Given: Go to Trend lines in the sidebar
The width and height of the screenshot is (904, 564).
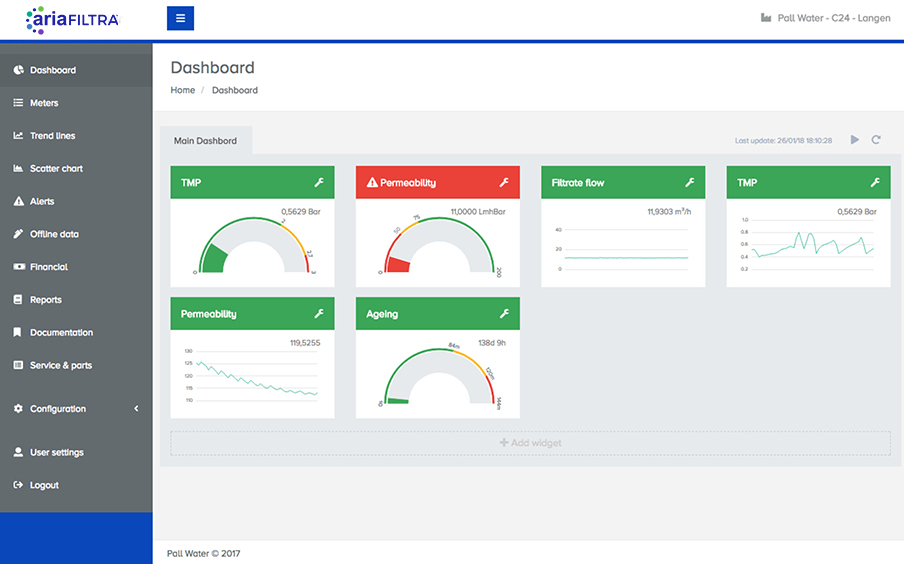Looking at the screenshot, I should click(52, 136).
